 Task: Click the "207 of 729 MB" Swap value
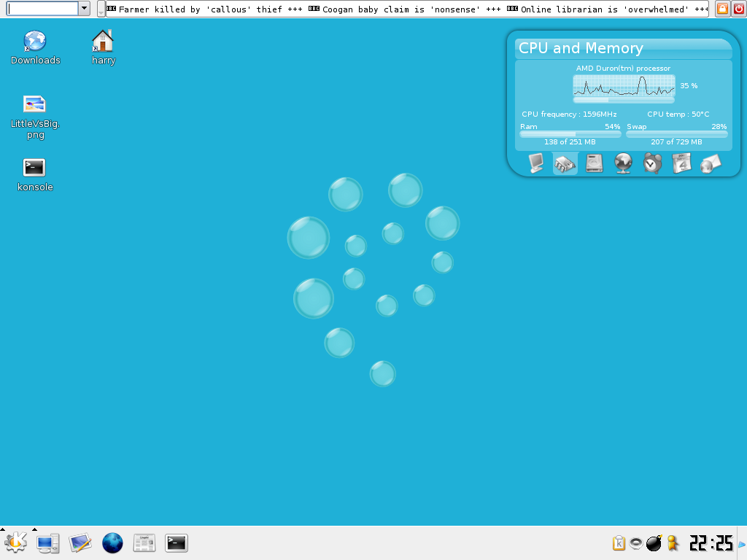pyautogui.click(x=676, y=142)
